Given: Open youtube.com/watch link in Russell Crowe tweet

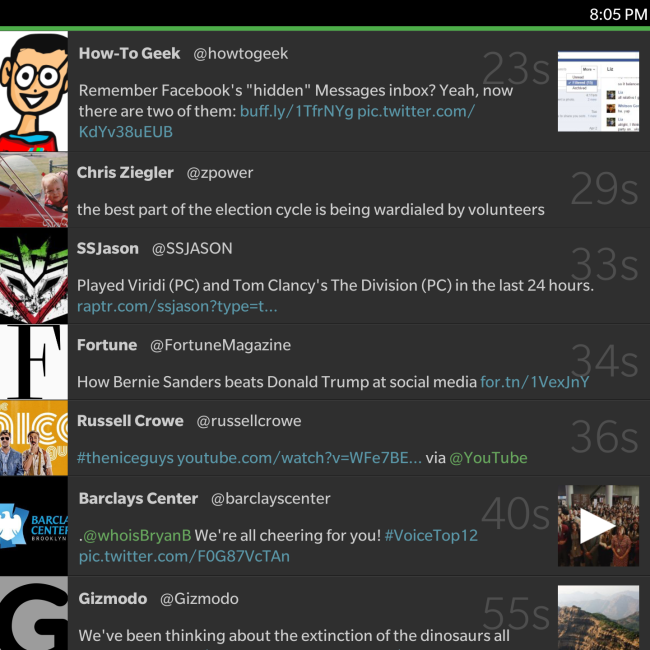Looking at the screenshot, I should tap(299, 458).
